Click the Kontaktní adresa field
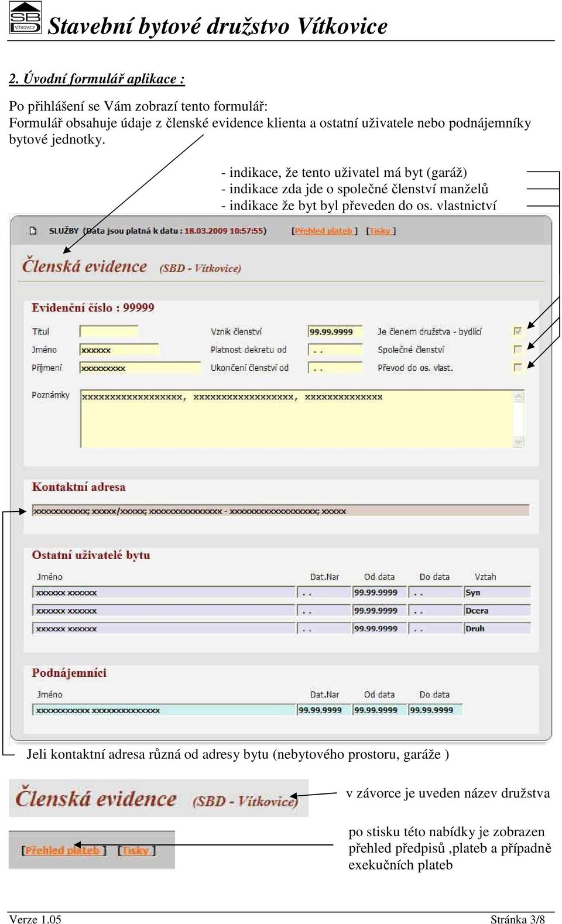Screen dimensions: 562x924 (x=281, y=511)
